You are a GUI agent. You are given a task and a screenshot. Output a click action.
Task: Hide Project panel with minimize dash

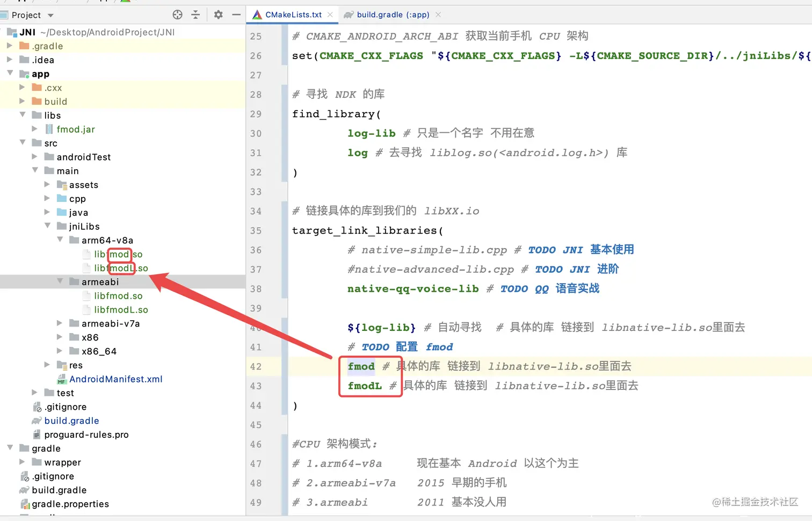click(x=236, y=15)
